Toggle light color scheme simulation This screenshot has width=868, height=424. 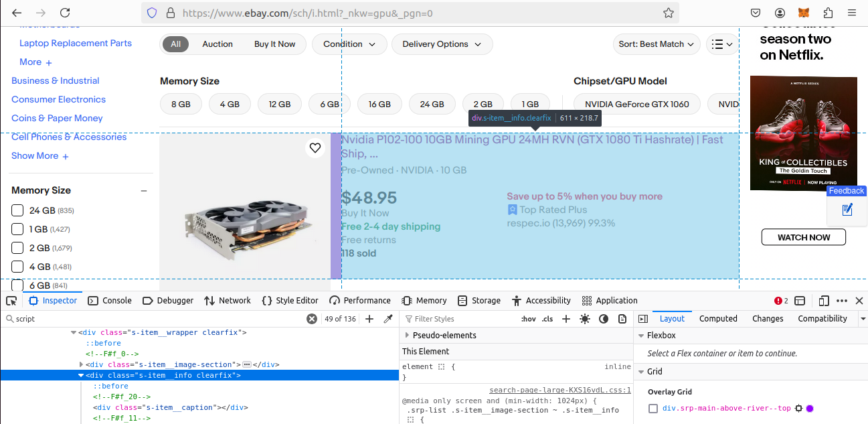click(x=585, y=319)
